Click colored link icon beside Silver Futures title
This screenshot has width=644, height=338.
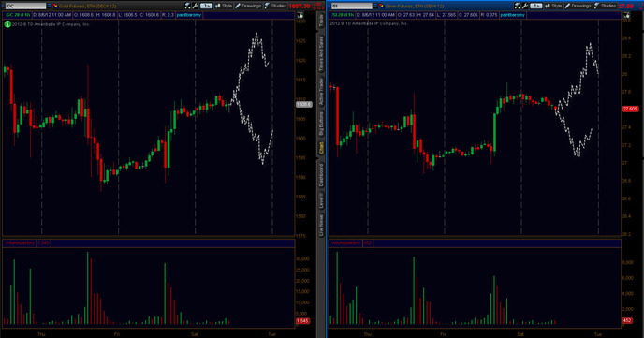click(381, 6)
